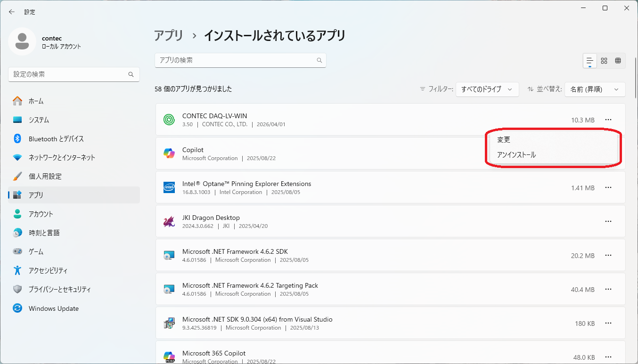638x364 pixels.
Task: Click the CONTEC DAQ-LV-WIN app icon
Action: (169, 120)
